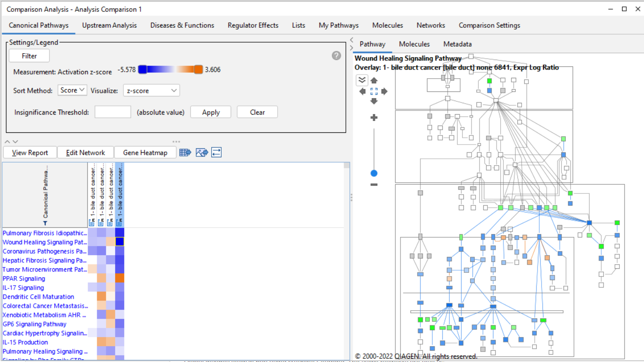The width and height of the screenshot is (644, 362).
Task: Click the dataset icon under the highlighted column
Action: point(119,222)
